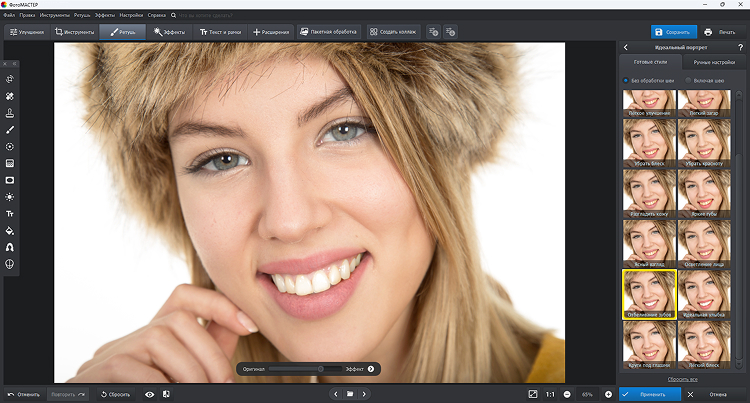
Task: Apply the 'Осветление лица' style thumbnail
Action: (x=704, y=243)
